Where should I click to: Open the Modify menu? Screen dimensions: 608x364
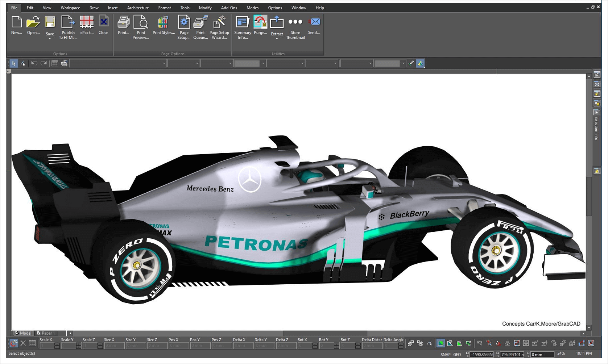tap(205, 8)
